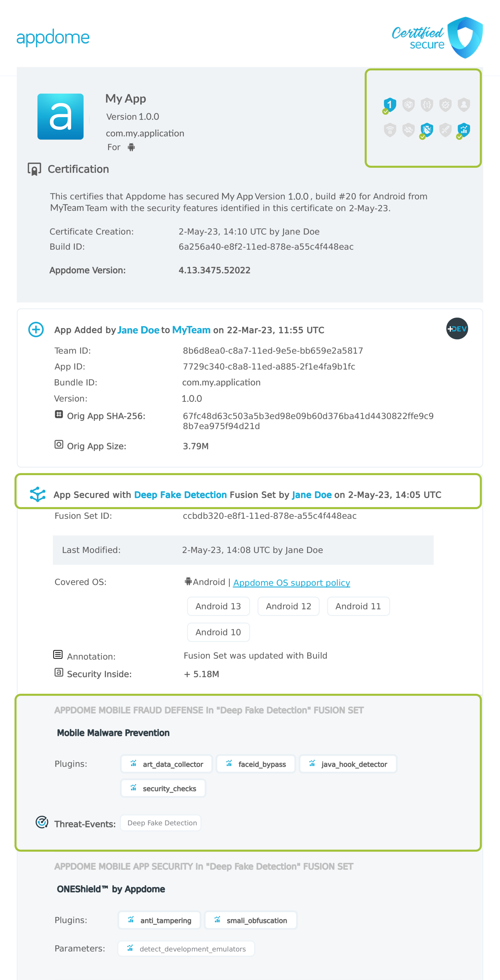The width and height of the screenshot is (500, 980).
Task: Click the appdome logo
Action: pyautogui.click(x=53, y=38)
